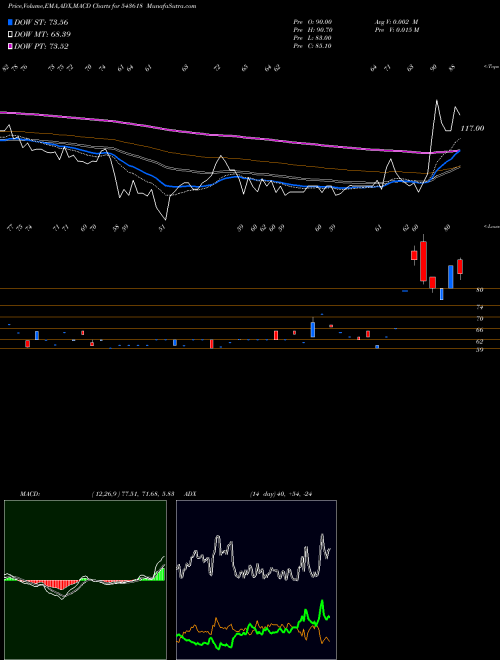Click the MACD (12,26,9) values text
Screen dimensions: 500x660
(133, 494)
